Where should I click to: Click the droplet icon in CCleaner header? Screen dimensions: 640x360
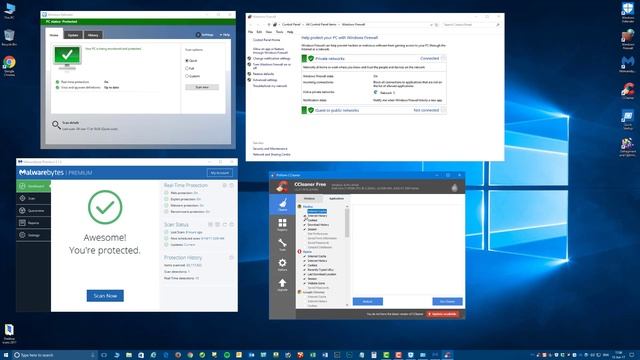click(x=454, y=187)
